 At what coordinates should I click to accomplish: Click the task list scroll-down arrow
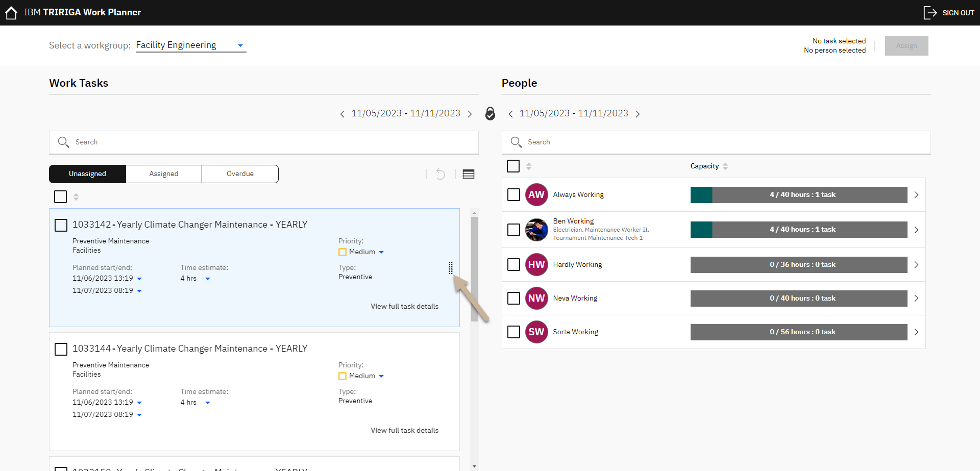[x=474, y=466]
